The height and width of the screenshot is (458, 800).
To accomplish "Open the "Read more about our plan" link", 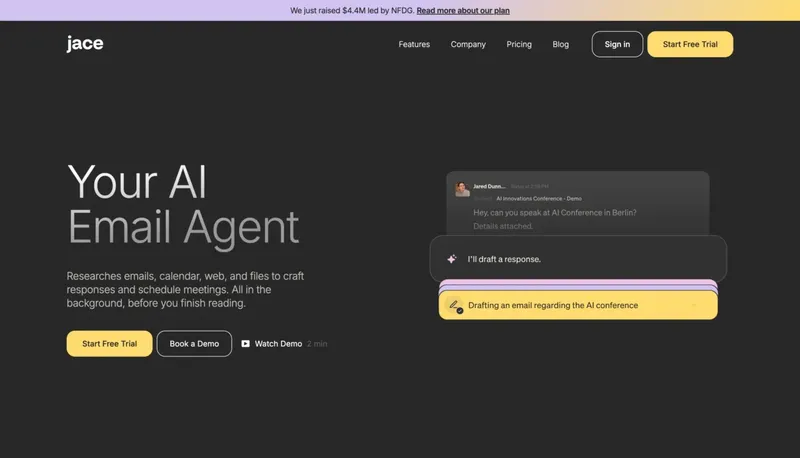I will click(463, 10).
